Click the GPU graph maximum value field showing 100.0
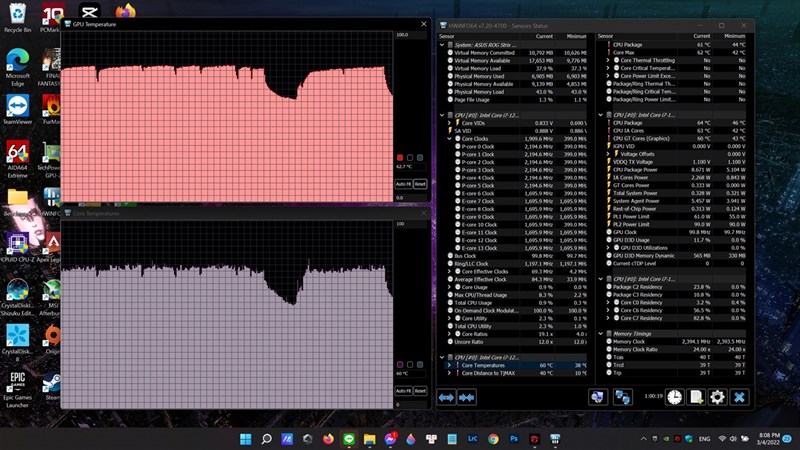This screenshot has width=800, height=450. [x=408, y=35]
